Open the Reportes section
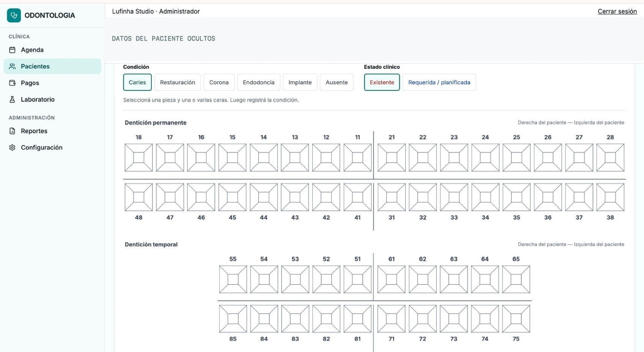The height and width of the screenshot is (352, 644). (x=52, y=131)
